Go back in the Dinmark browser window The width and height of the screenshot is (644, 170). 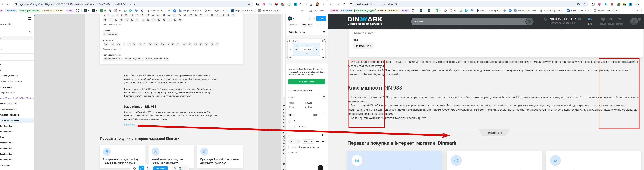point(331,4)
